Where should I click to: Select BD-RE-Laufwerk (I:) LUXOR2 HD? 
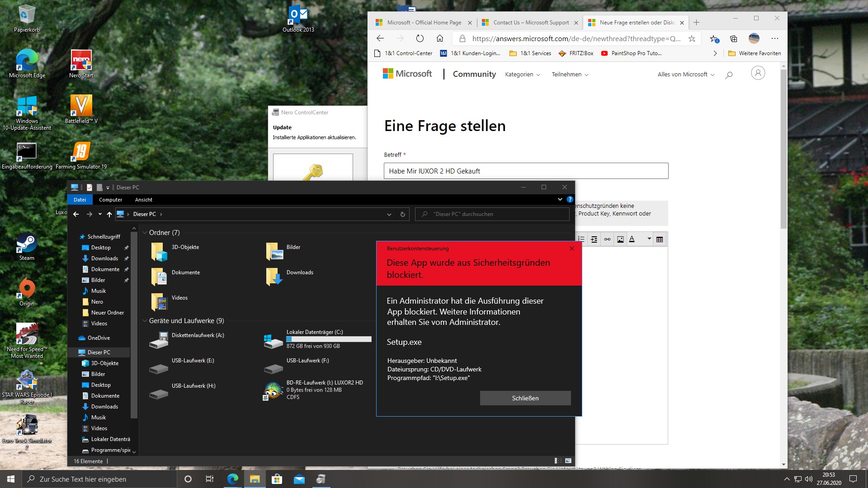coord(314,390)
